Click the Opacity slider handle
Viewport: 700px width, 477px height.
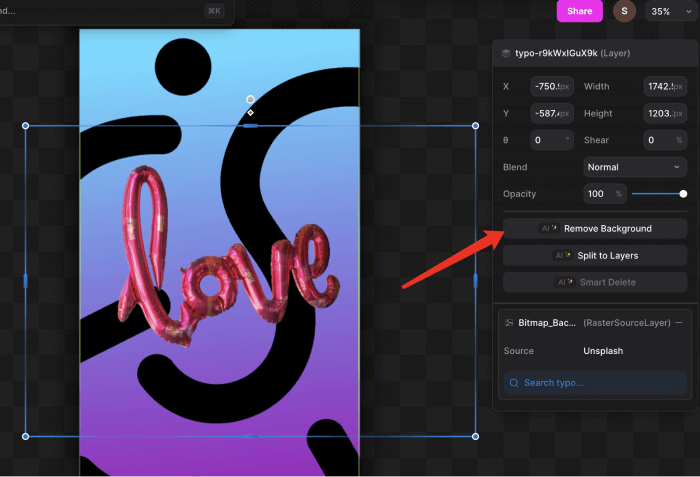tap(683, 193)
